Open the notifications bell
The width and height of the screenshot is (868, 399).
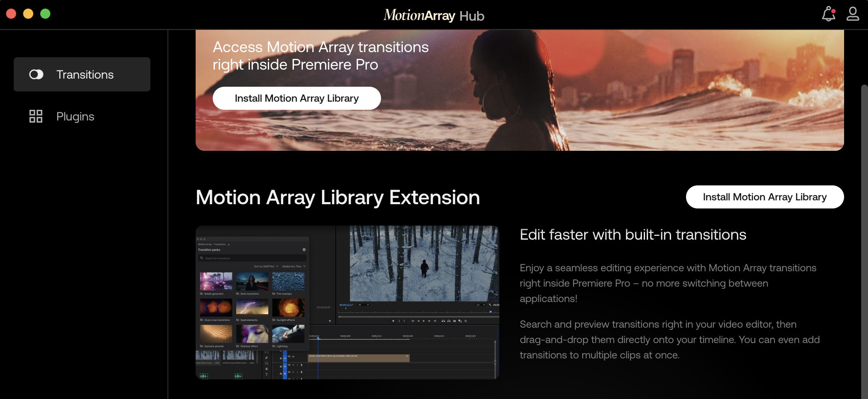pos(828,14)
